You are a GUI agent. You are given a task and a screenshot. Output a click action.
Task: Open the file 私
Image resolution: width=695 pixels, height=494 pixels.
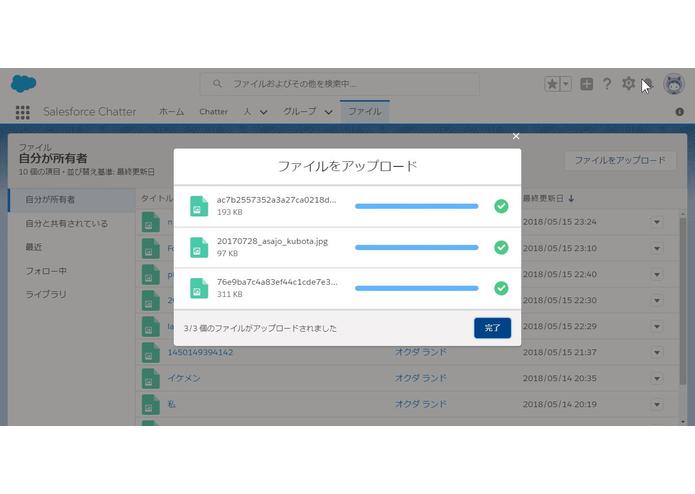[x=172, y=404]
